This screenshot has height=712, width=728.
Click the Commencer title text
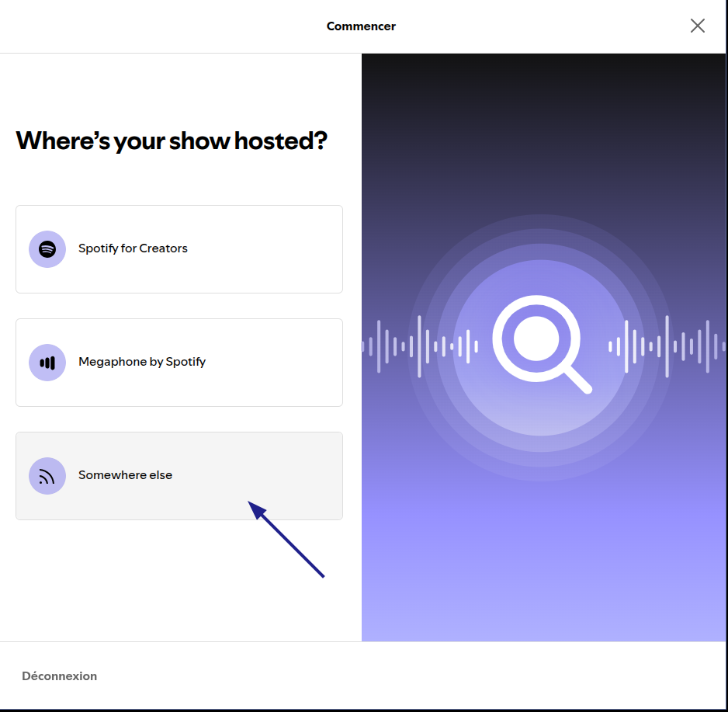[x=361, y=26]
